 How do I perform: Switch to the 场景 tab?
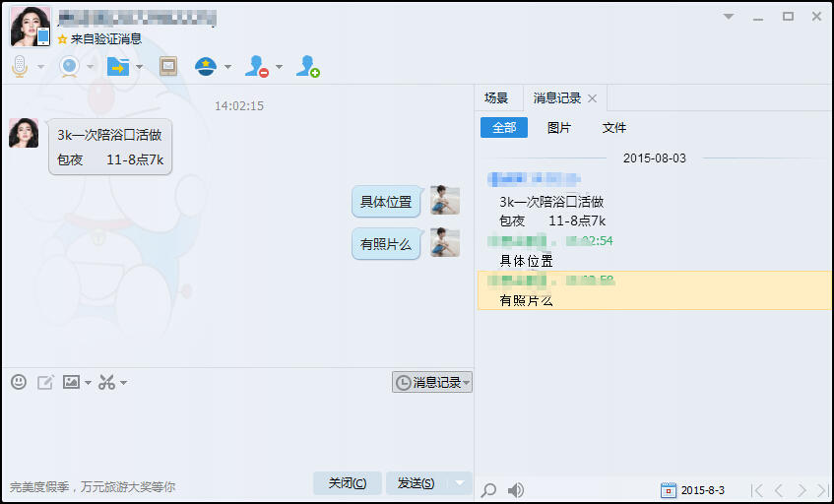[x=496, y=98]
